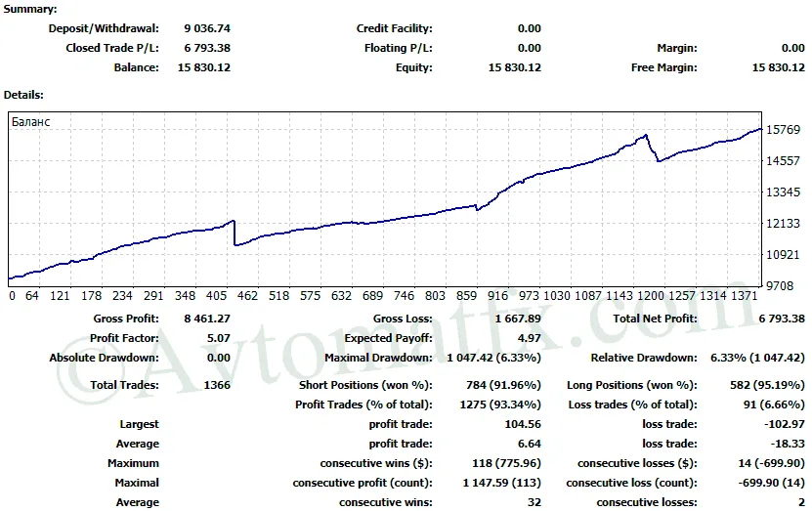This screenshot has height=511, width=812.
Task: Click the 234 trade-number axis label
Action: click(122, 296)
